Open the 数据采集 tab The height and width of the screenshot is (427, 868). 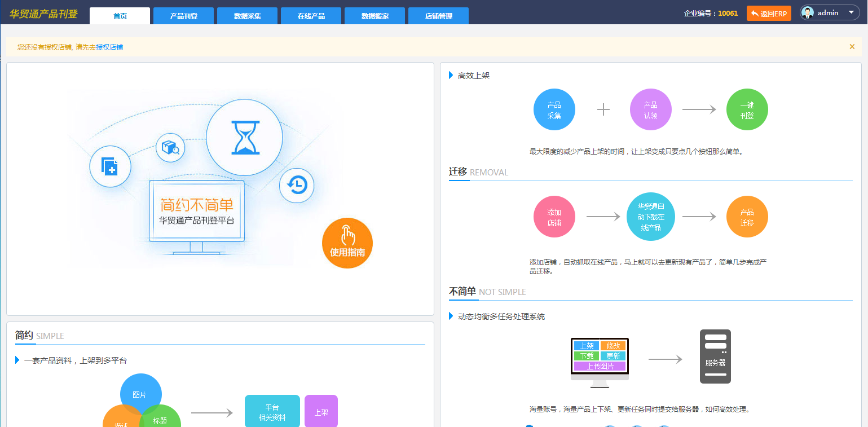coord(248,16)
